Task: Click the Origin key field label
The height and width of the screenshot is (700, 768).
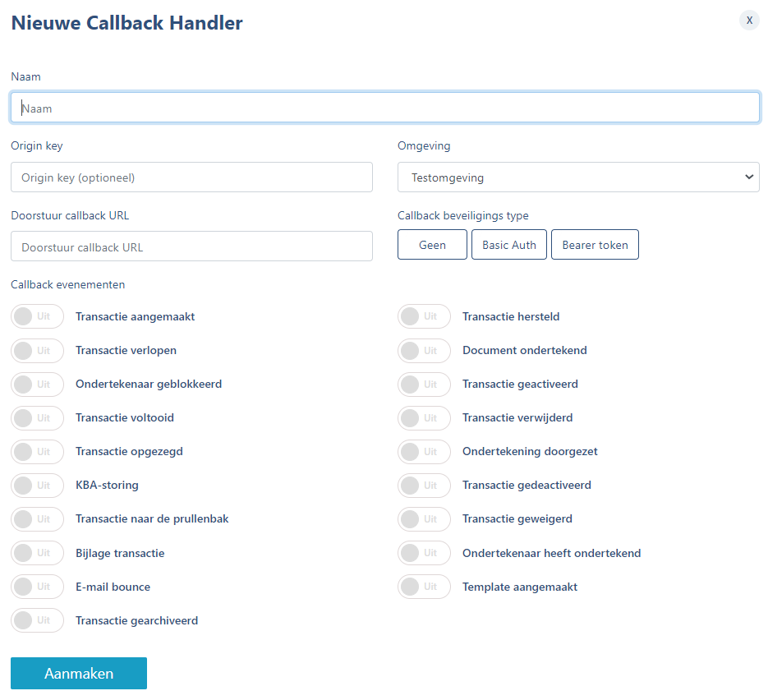Action: (x=37, y=146)
